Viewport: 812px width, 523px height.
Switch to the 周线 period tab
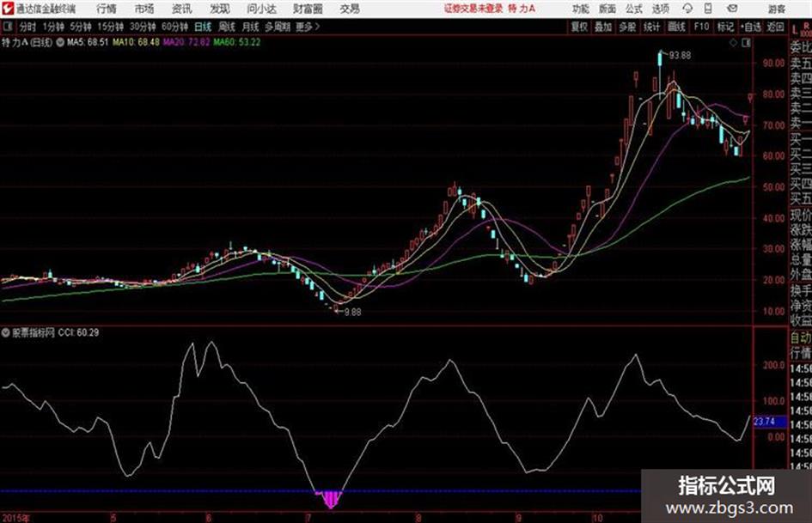[227, 27]
